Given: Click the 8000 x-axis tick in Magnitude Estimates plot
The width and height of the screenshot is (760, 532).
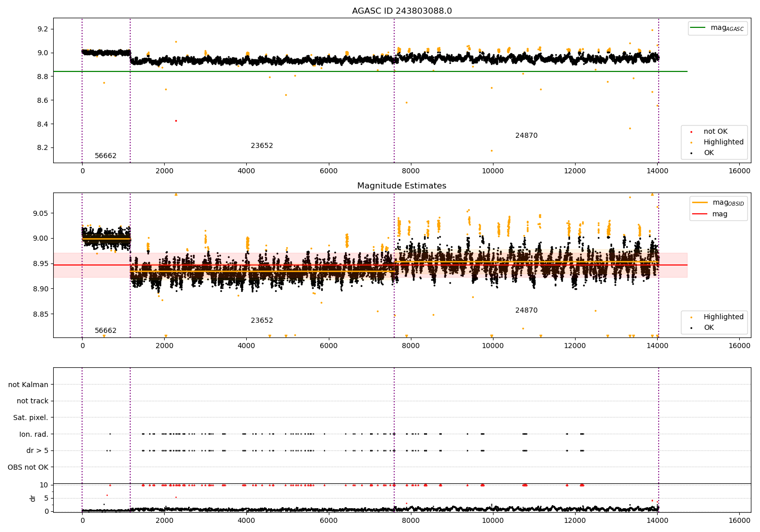Looking at the screenshot, I should click(411, 346).
